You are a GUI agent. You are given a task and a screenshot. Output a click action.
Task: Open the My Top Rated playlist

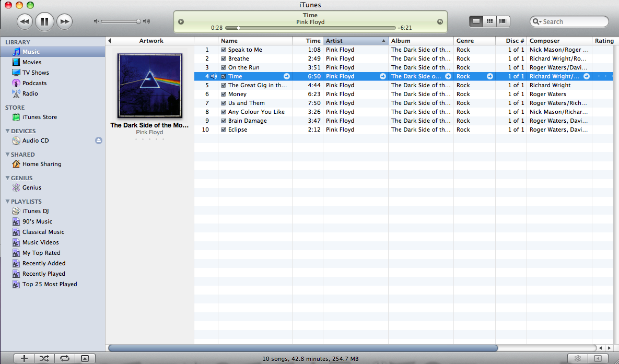[x=41, y=253]
